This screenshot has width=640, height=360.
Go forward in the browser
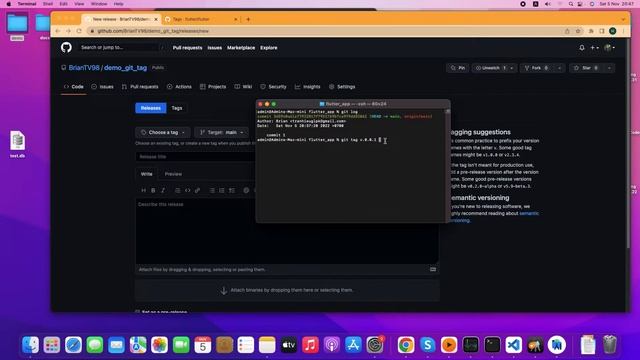(68, 31)
